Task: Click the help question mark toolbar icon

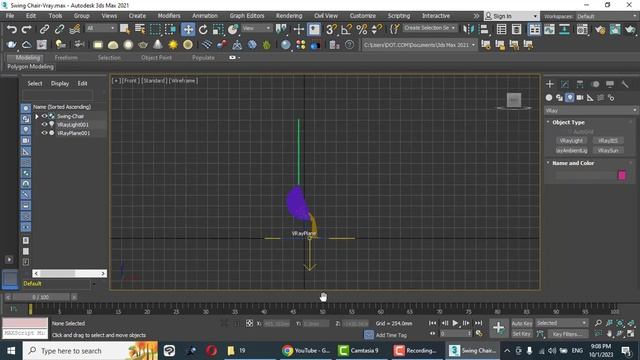Action: [349, 44]
